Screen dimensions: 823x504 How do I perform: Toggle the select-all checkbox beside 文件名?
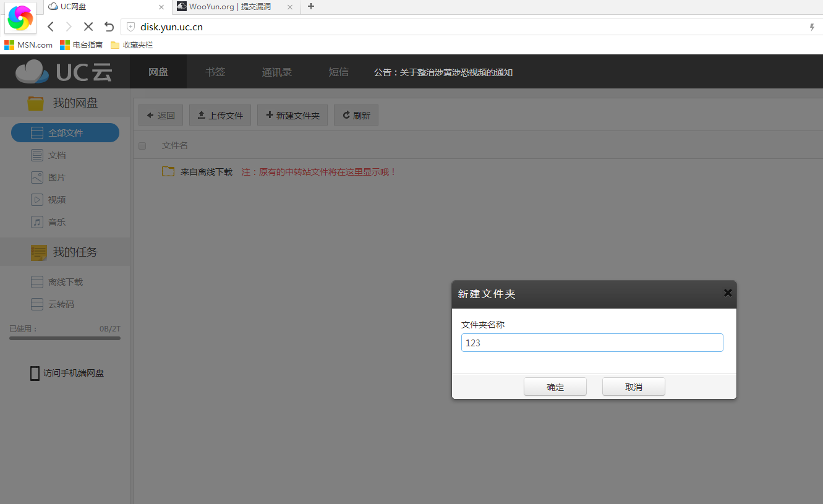142,146
